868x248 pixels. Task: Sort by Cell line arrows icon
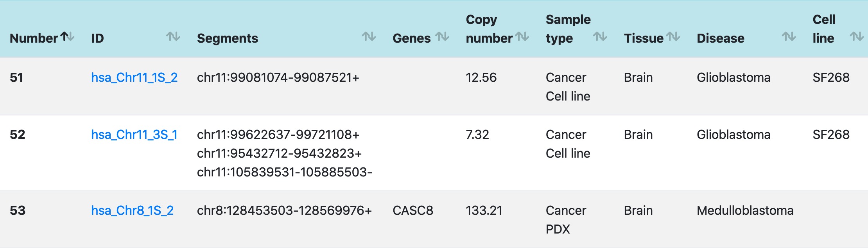coord(857,37)
